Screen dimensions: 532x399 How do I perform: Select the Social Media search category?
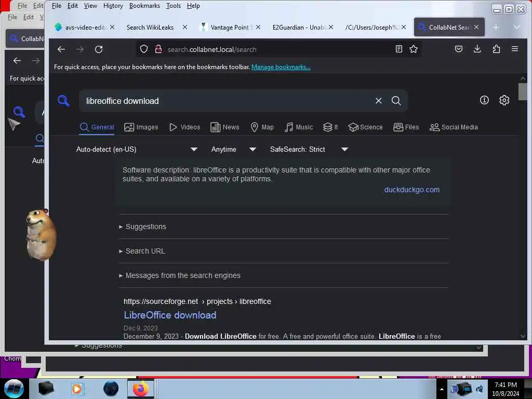[x=454, y=127]
